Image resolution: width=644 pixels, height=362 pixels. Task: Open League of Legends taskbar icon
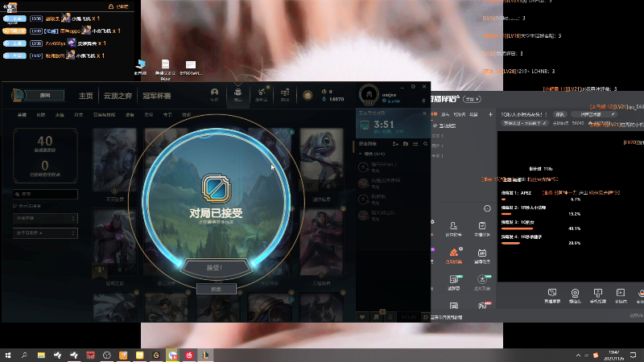(x=206, y=355)
